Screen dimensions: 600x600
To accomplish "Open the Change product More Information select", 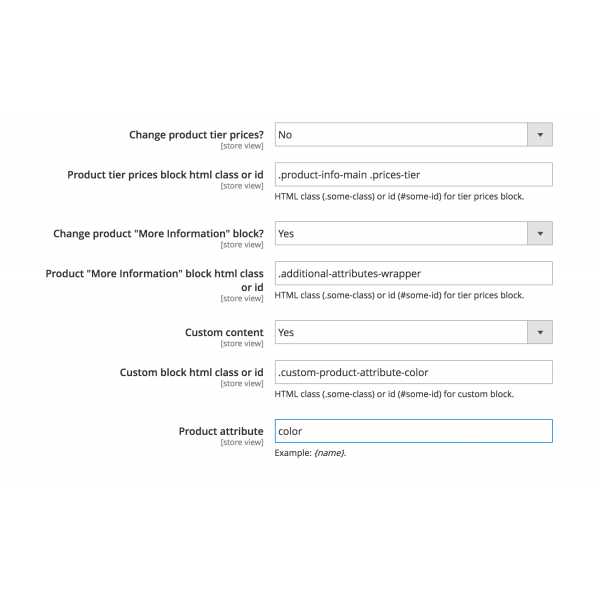I will tap(414, 233).
